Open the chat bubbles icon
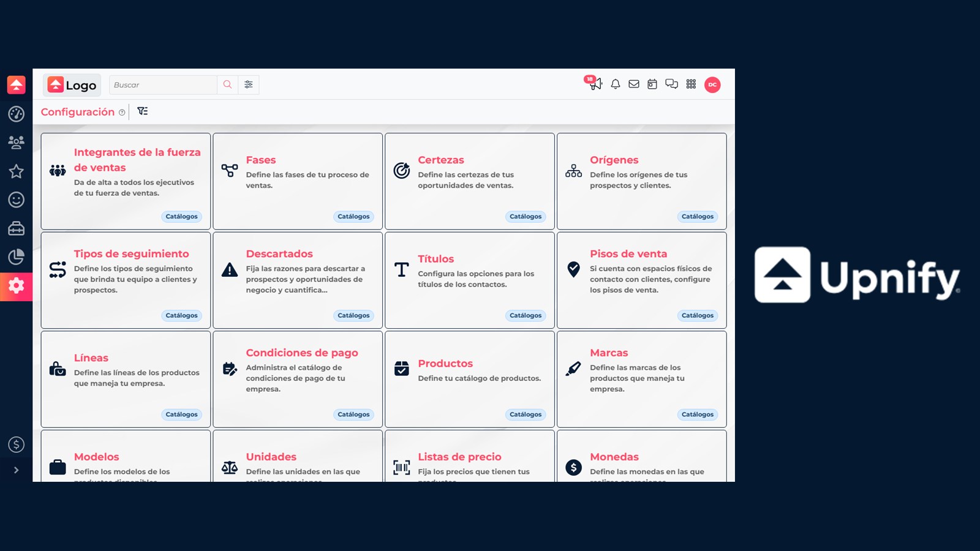The image size is (980, 551). click(671, 84)
